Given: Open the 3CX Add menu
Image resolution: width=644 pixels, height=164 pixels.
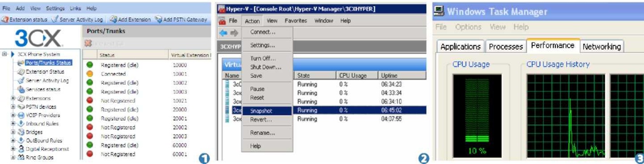Looking at the screenshot, I should click(x=21, y=8).
